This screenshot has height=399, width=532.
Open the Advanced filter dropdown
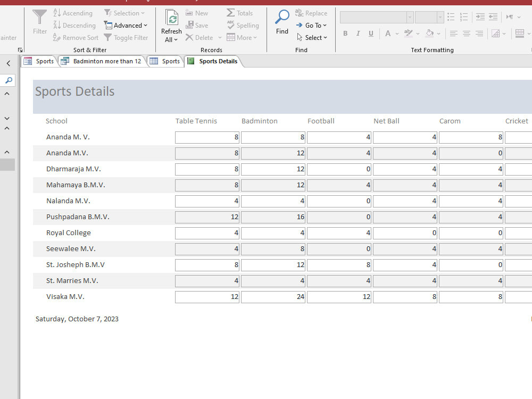pyautogui.click(x=126, y=25)
